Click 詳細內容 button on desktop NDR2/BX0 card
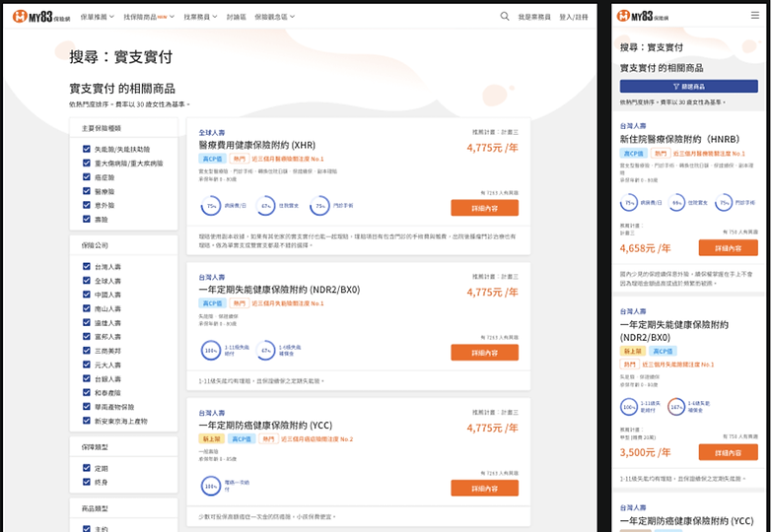 coord(484,353)
